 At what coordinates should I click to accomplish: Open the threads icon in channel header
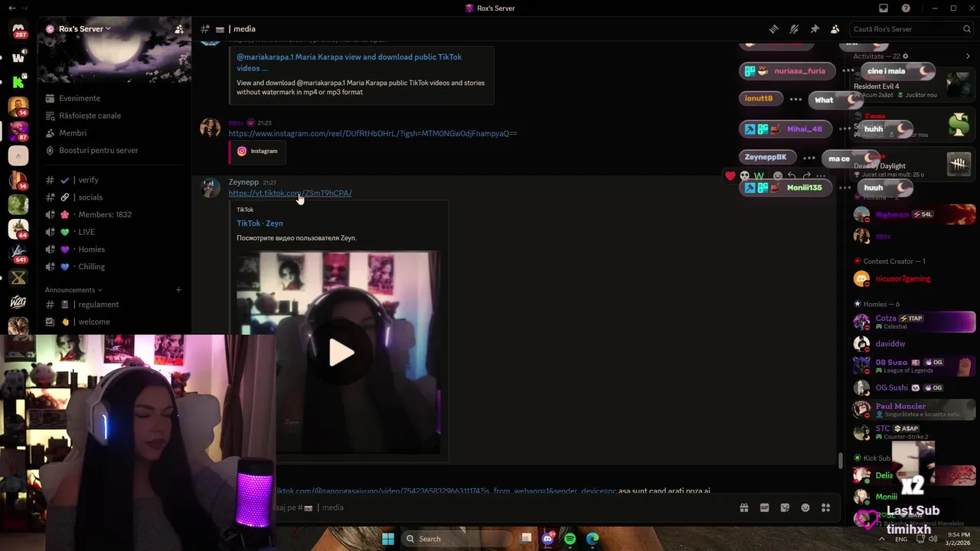773,29
